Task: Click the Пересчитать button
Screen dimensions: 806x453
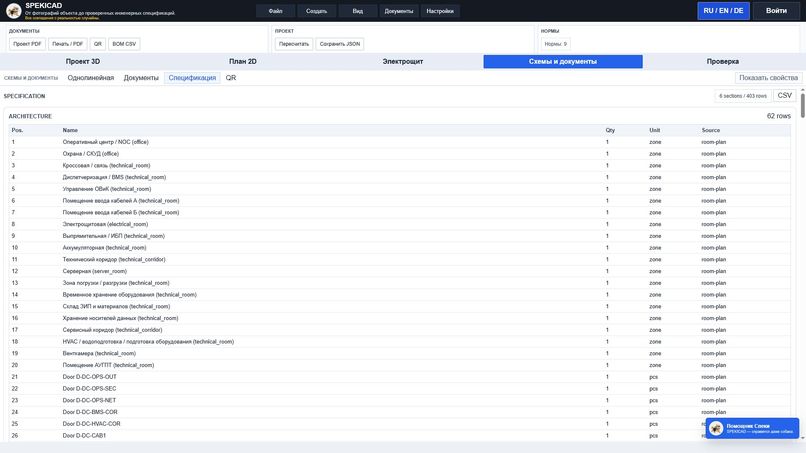Action: (x=294, y=44)
